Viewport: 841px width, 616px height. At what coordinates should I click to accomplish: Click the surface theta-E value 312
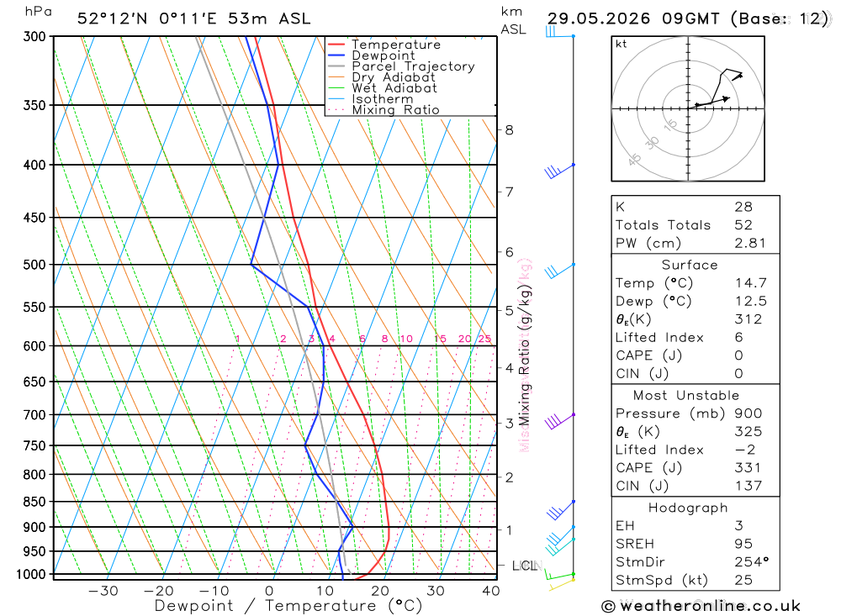[x=748, y=319]
